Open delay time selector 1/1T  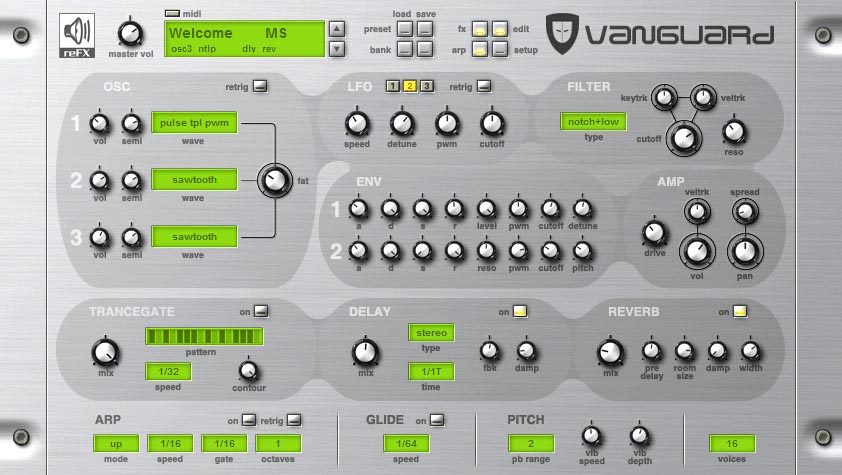point(431,371)
